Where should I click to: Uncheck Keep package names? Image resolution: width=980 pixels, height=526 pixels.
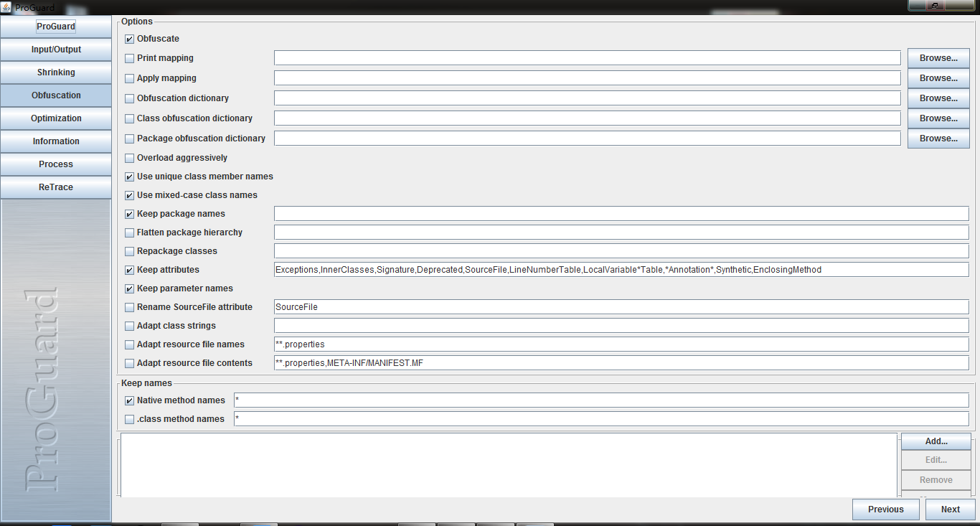[130, 214]
